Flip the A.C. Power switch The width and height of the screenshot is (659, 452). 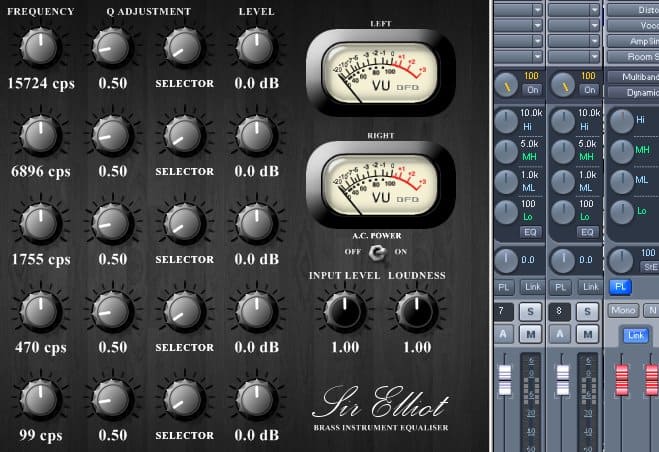point(375,252)
